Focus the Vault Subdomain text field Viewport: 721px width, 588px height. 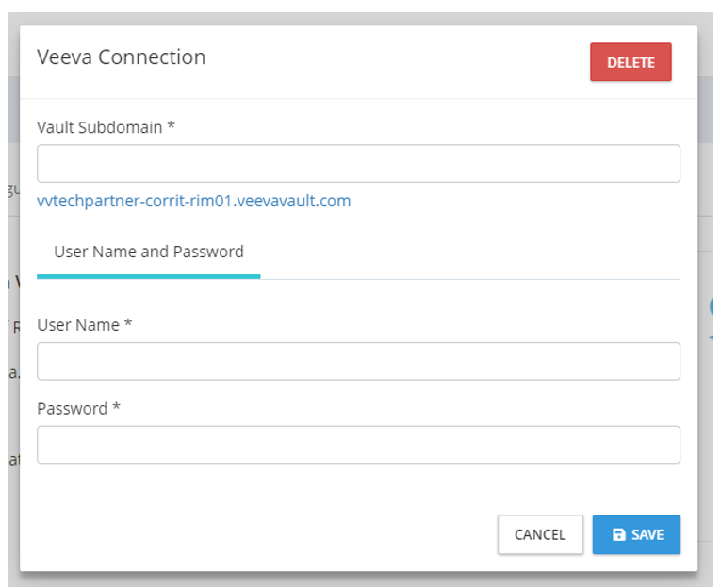pyautogui.click(x=358, y=163)
